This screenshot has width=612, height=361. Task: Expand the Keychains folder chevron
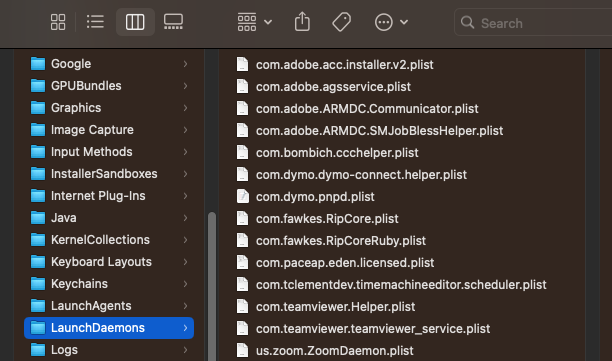tap(185, 284)
